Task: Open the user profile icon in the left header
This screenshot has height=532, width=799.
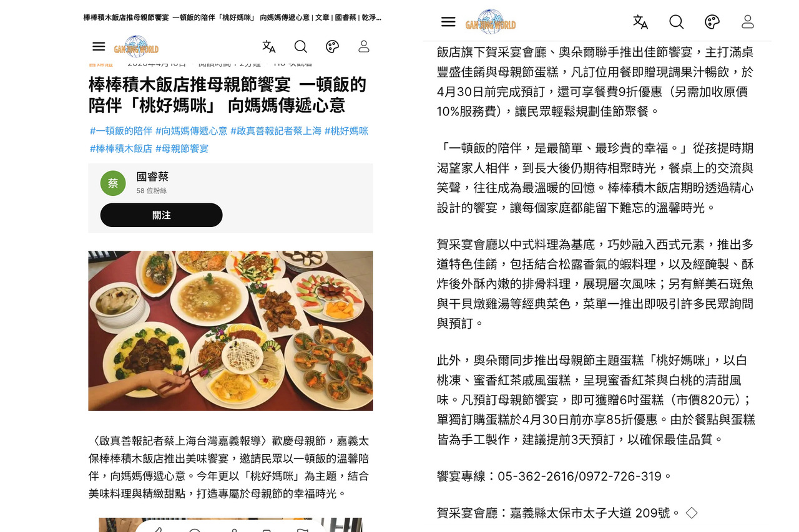Action: pos(364,47)
